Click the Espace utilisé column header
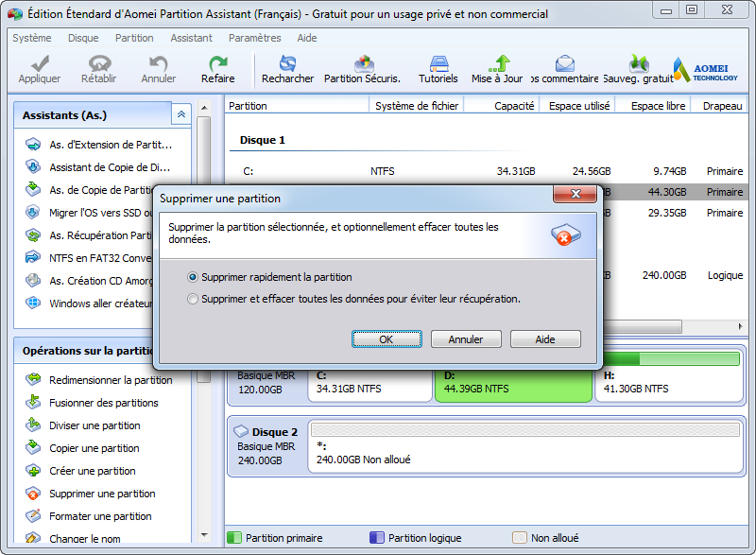The height and width of the screenshot is (555, 756). 577,106
